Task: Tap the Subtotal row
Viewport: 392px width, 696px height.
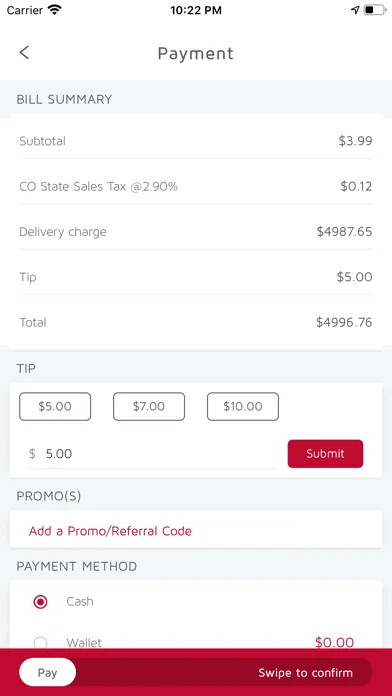Action: pos(196,141)
